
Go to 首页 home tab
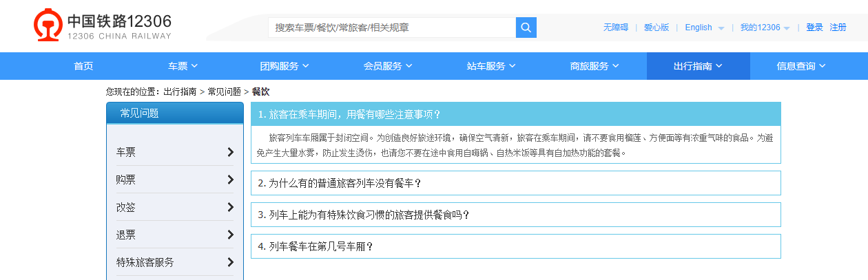click(83, 66)
